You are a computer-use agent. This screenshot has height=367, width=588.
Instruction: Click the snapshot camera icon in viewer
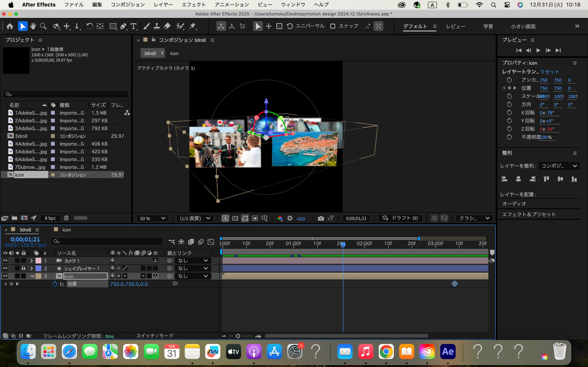pyautogui.click(x=321, y=218)
